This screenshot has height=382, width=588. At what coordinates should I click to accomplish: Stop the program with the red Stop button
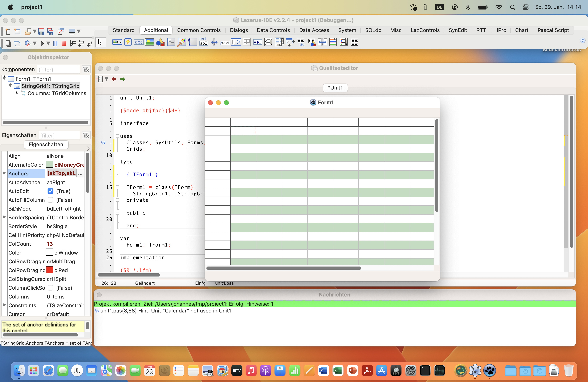tap(63, 43)
